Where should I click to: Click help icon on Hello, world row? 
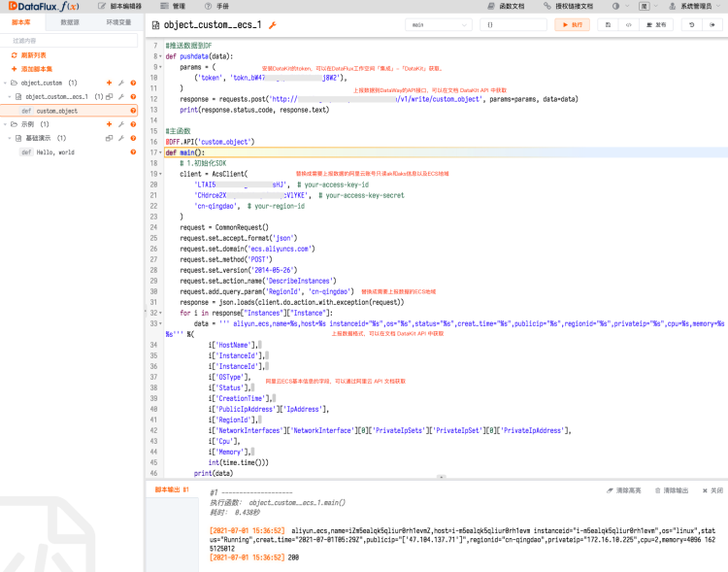click(133, 151)
